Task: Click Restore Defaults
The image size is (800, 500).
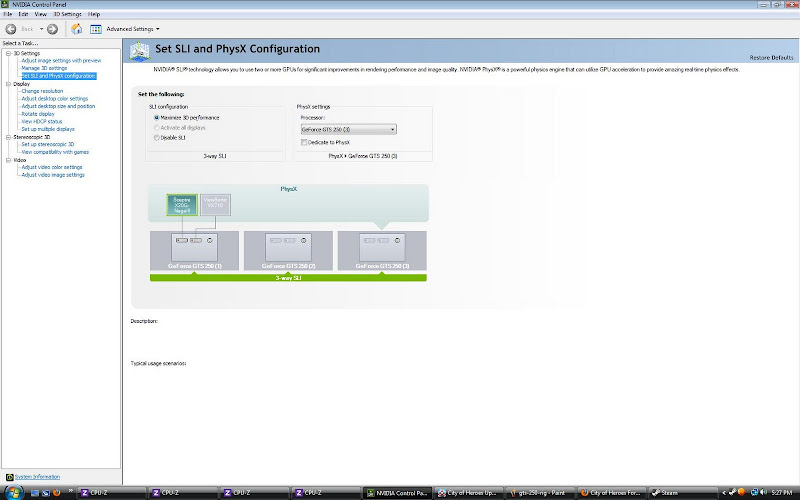Action: click(771, 58)
